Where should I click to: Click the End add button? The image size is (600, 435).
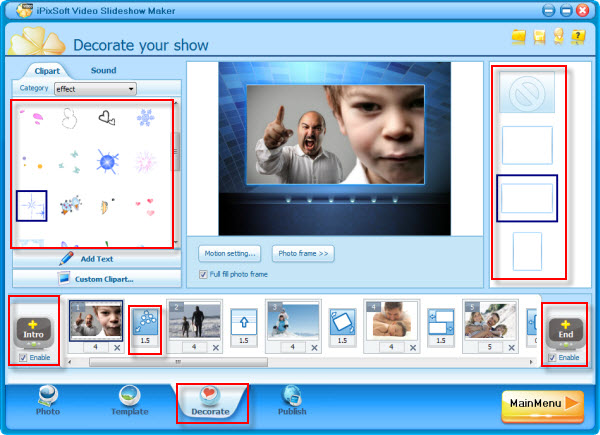(566, 331)
